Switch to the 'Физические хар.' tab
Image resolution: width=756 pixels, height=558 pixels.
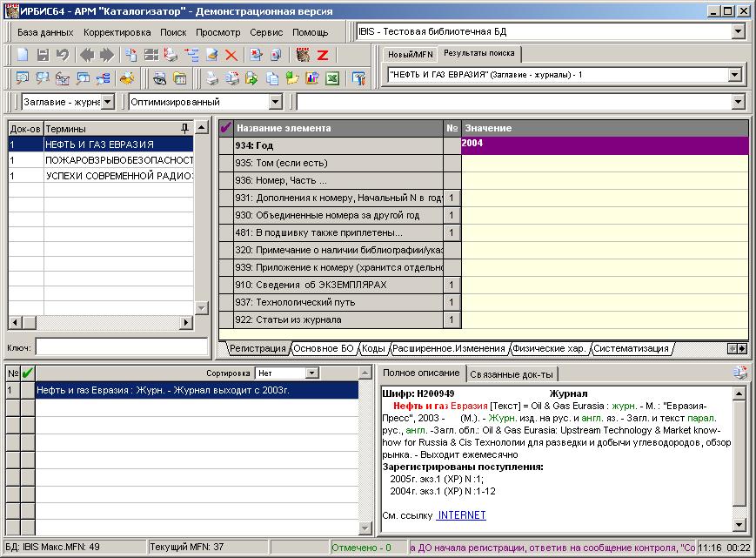point(549,348)
